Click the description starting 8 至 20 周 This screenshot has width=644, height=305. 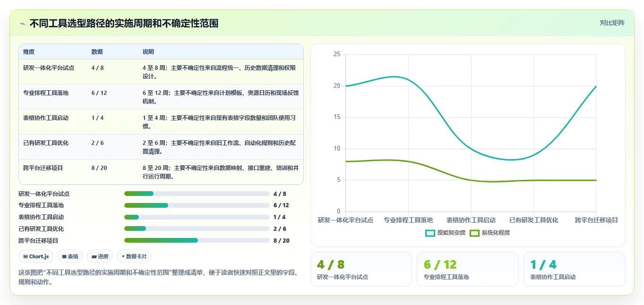pos(221,172)
